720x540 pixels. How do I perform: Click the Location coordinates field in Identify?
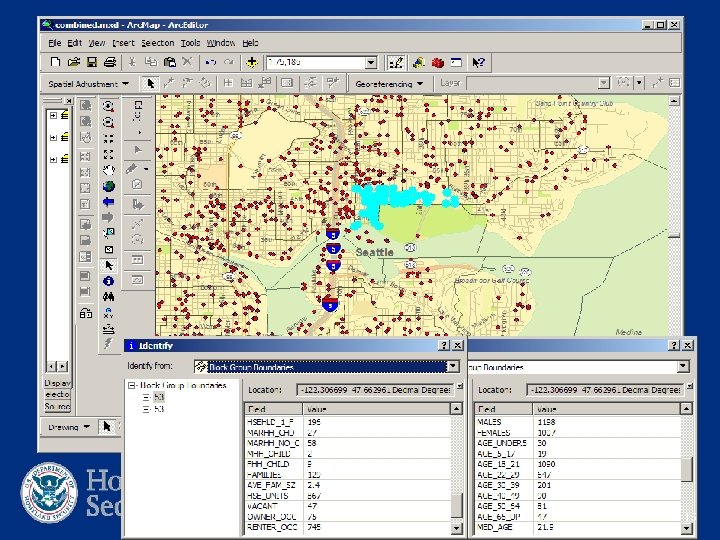(x=375, y=389)
